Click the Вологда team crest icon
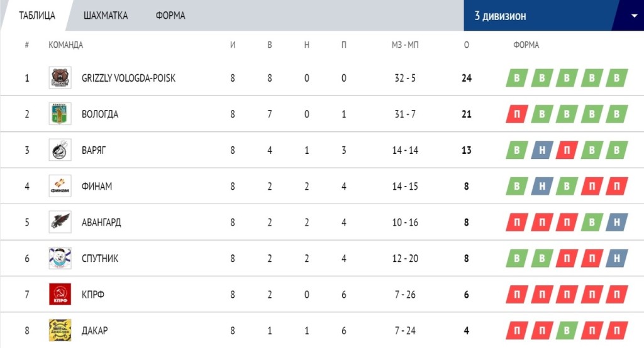This screenshot has width=644, height=348. click(60, 114)
